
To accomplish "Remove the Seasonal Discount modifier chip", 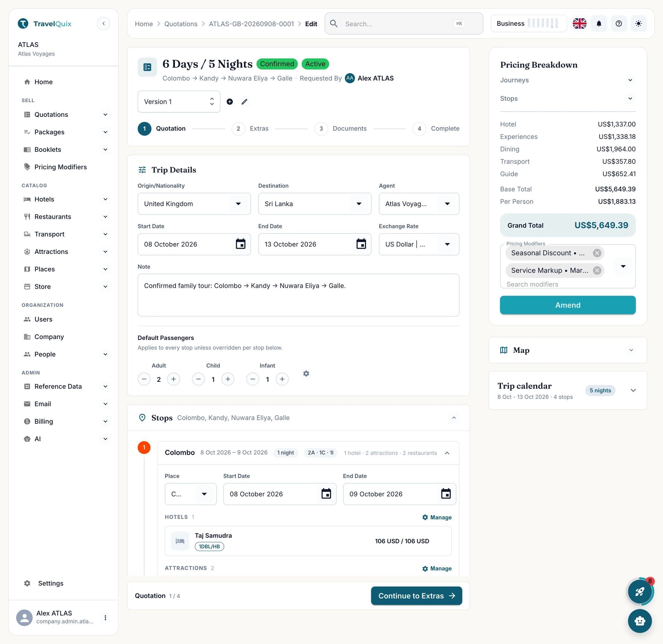I will click(x=597, y=253).
